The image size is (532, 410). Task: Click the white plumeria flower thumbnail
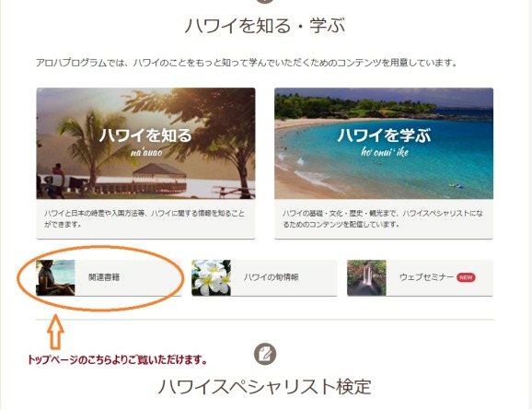(212, 278)
